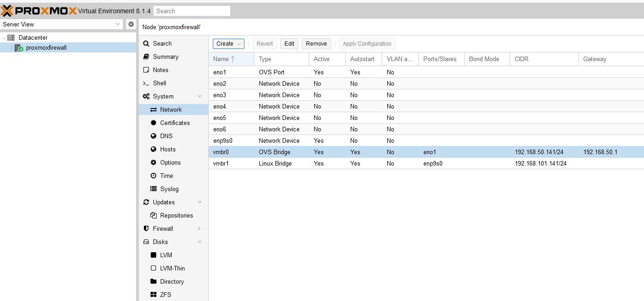This screenshot has height=301, width=644.
Task: Click the LVM-Thin outline icon
Action: 153,268
